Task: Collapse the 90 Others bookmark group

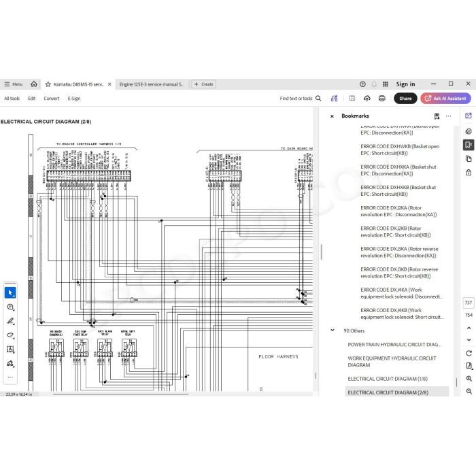Action: [333, 330]
